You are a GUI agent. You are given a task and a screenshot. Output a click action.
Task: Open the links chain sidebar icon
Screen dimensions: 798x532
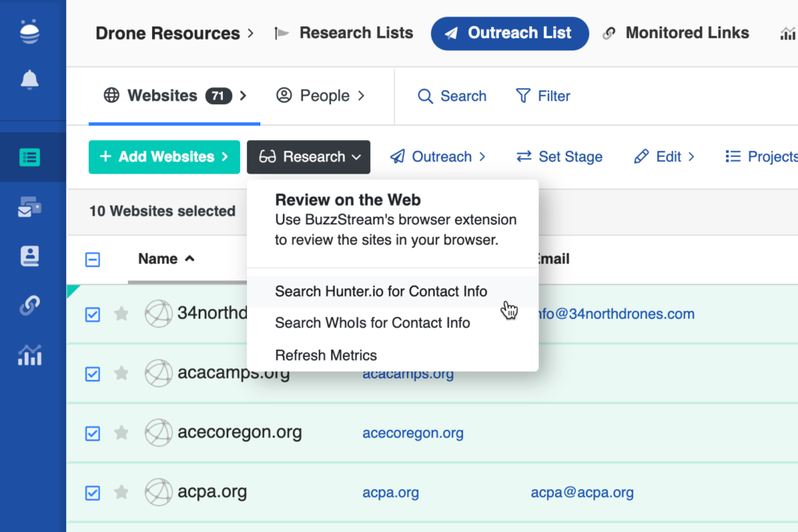coord(30,306)
